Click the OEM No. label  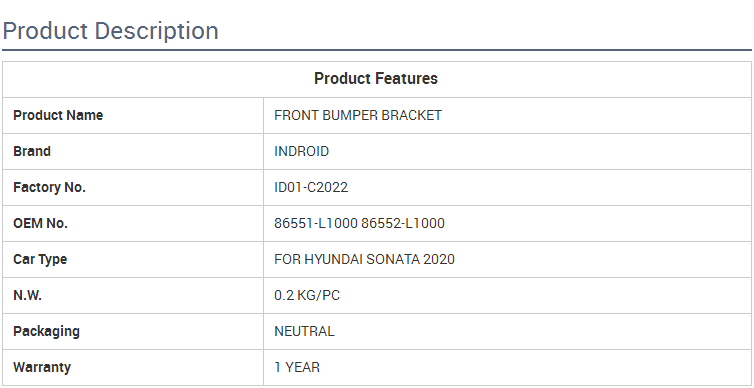[x=40, y=224]
